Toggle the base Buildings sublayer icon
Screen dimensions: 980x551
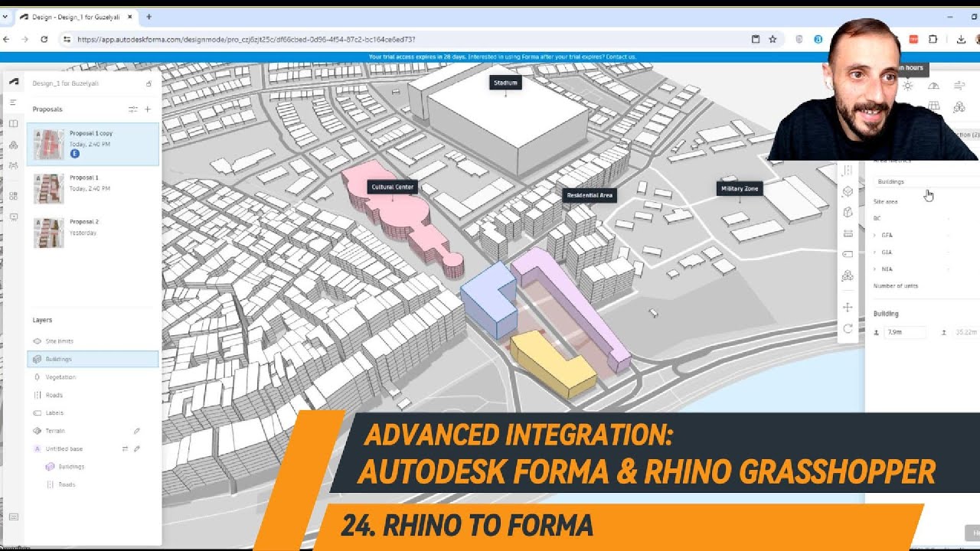(x=51, y=466)
